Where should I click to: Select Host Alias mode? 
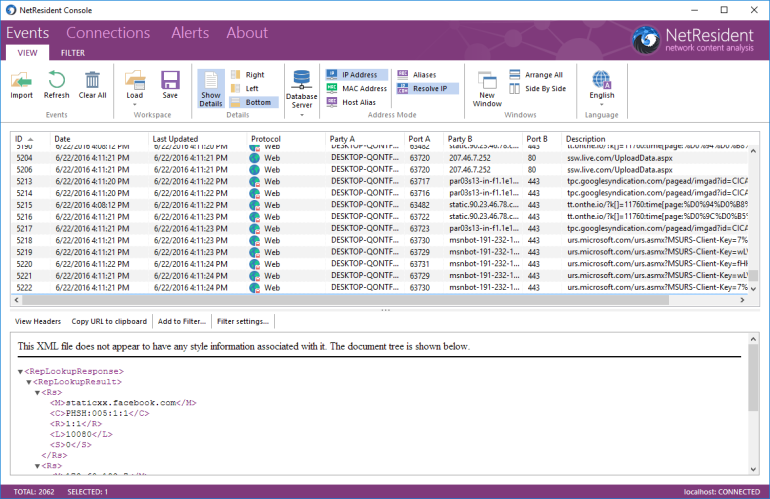point(351,102)
